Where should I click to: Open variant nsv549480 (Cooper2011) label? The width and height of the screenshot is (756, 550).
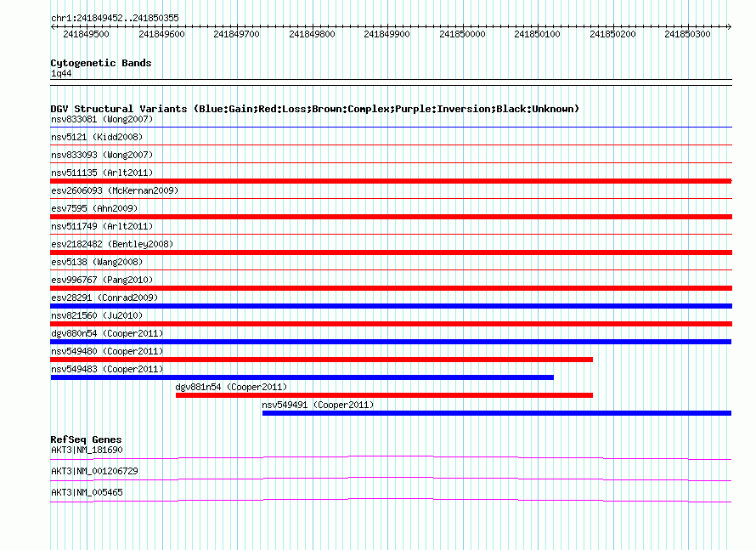click(107, 351)
